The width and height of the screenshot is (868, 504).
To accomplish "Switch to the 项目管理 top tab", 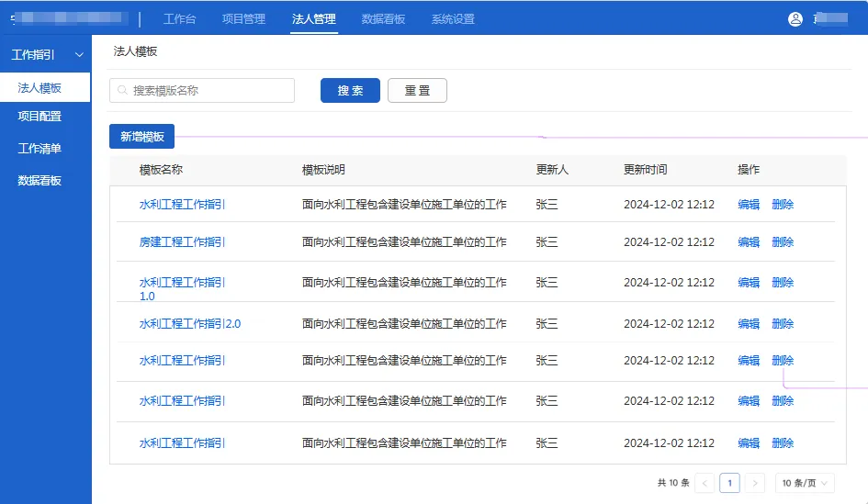I will point(243,18).
